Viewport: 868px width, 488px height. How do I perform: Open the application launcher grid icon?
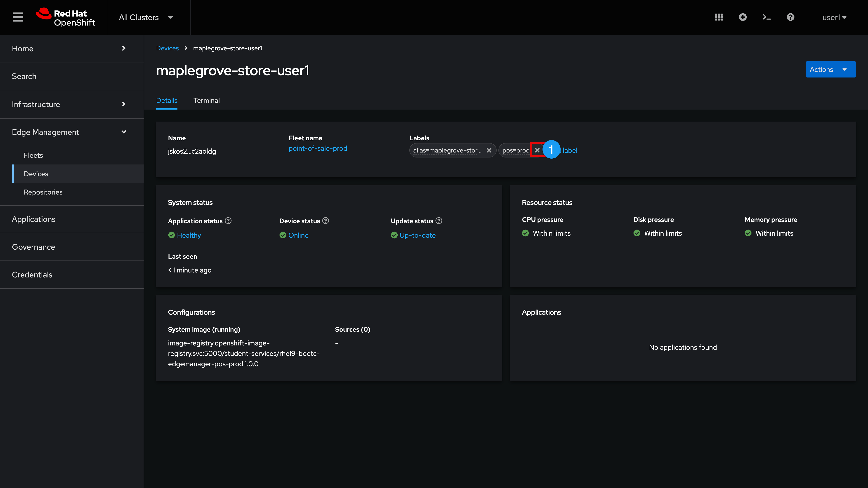coord(719,17)
